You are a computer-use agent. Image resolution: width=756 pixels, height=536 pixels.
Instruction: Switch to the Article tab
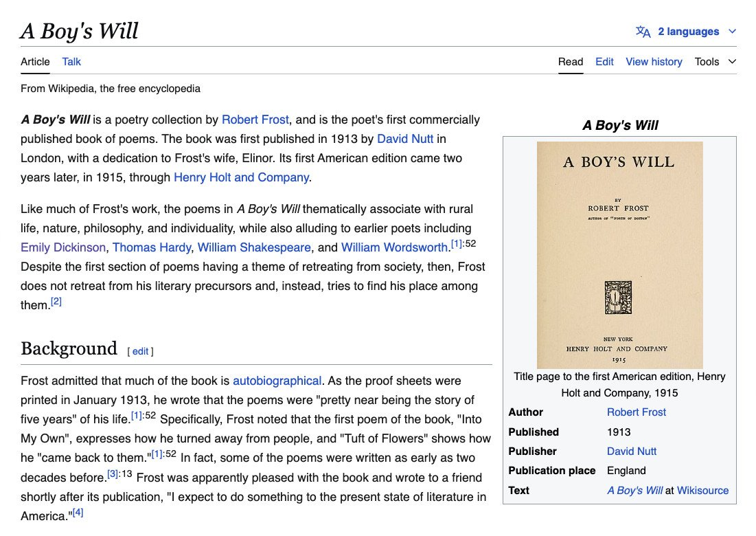coord(35,62)
